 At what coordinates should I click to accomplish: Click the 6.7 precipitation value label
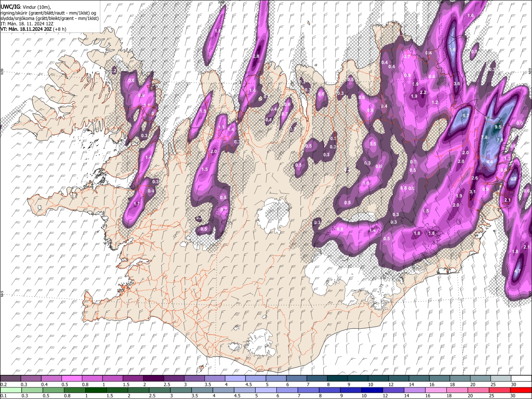pos(466,116)
